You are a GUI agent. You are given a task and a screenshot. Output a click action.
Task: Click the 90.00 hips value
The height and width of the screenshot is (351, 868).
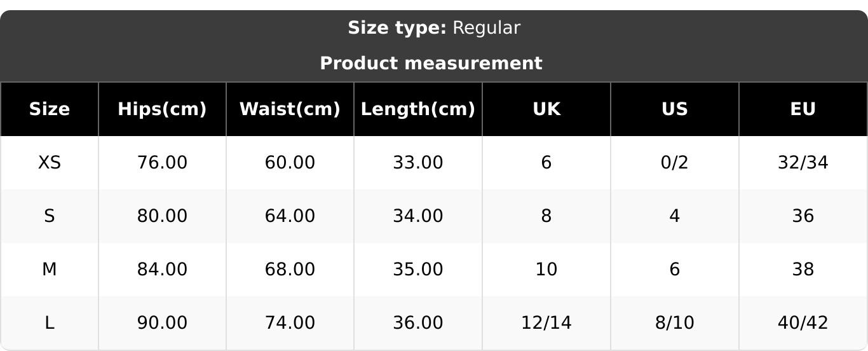point(162,323)
